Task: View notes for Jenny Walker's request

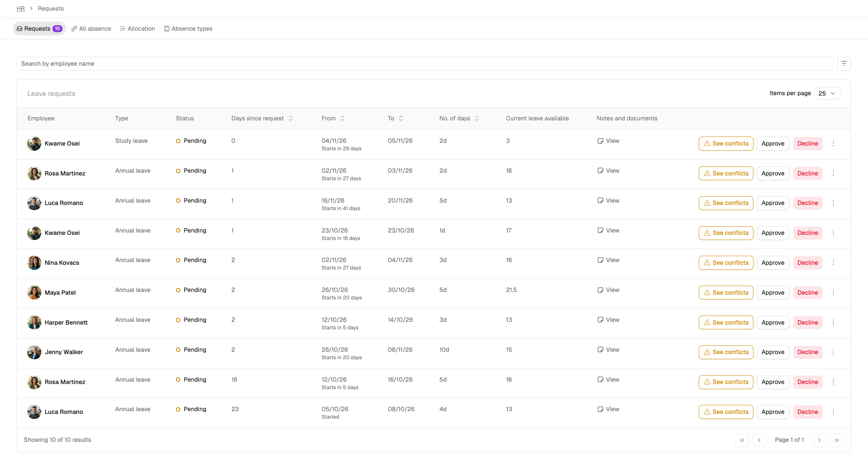Action: click(608, 350)
